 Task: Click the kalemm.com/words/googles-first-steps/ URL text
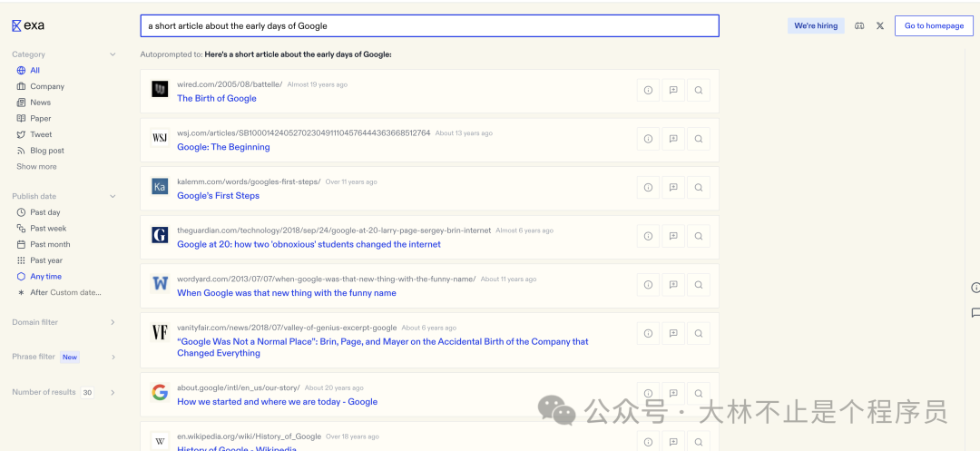click(249, 181)
